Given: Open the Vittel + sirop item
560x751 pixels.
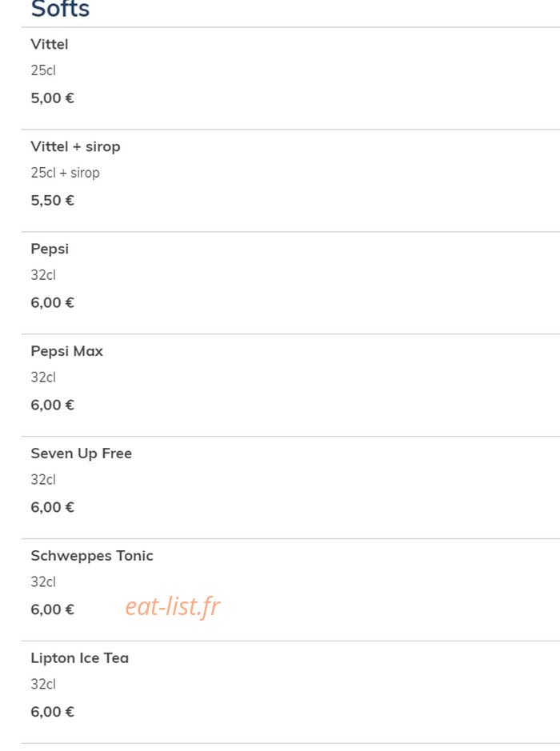Looking at the screenshot, I should 75,146.
